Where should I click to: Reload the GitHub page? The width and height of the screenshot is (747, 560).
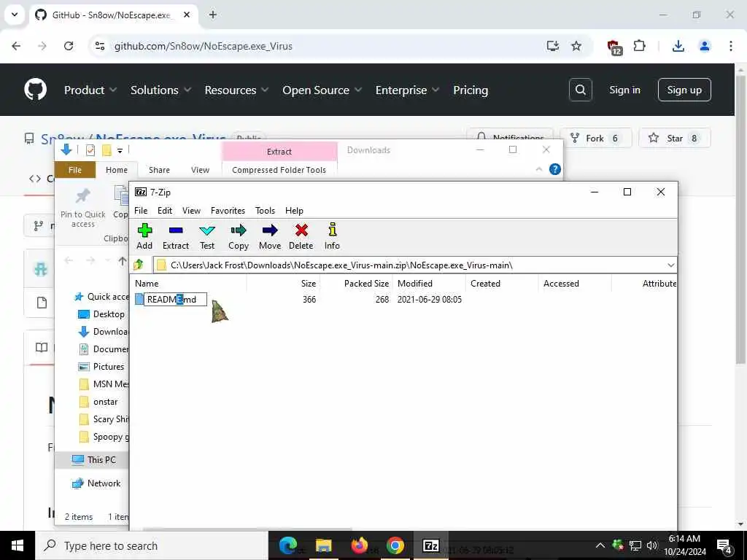coord(69,46)
